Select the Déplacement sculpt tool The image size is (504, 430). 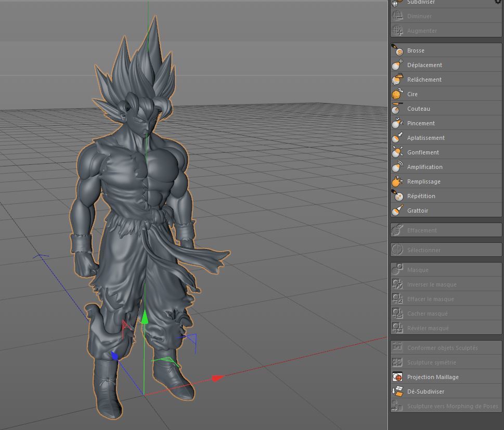(x=446, y=65)
